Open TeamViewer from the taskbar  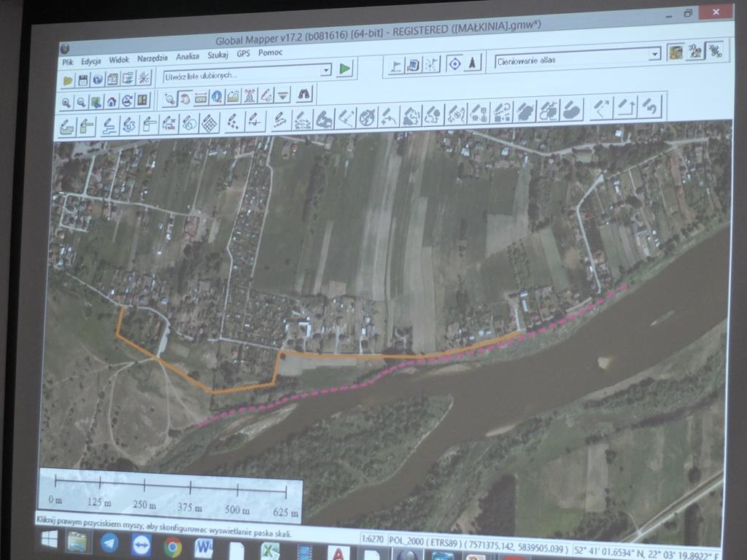(142, 545)
